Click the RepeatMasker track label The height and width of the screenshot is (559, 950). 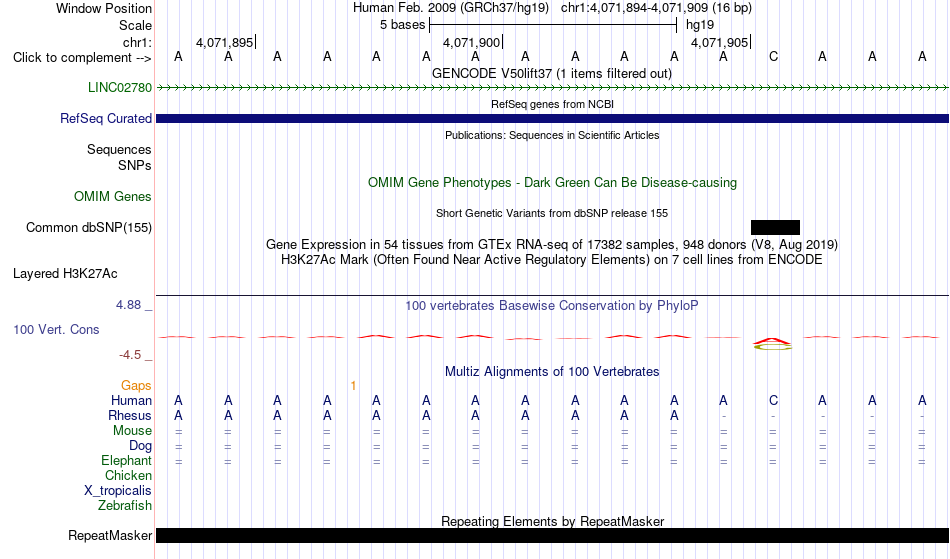110,535
